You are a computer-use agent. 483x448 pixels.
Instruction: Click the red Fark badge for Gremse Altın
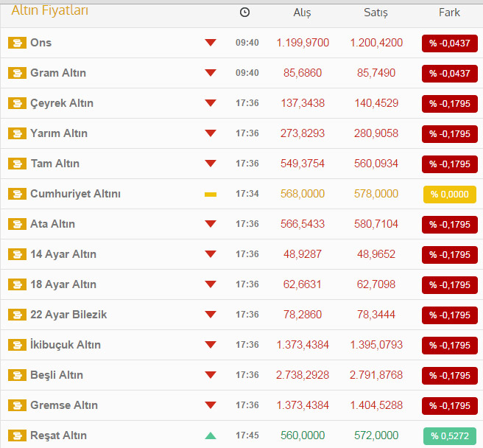click(x=449, y=405)
